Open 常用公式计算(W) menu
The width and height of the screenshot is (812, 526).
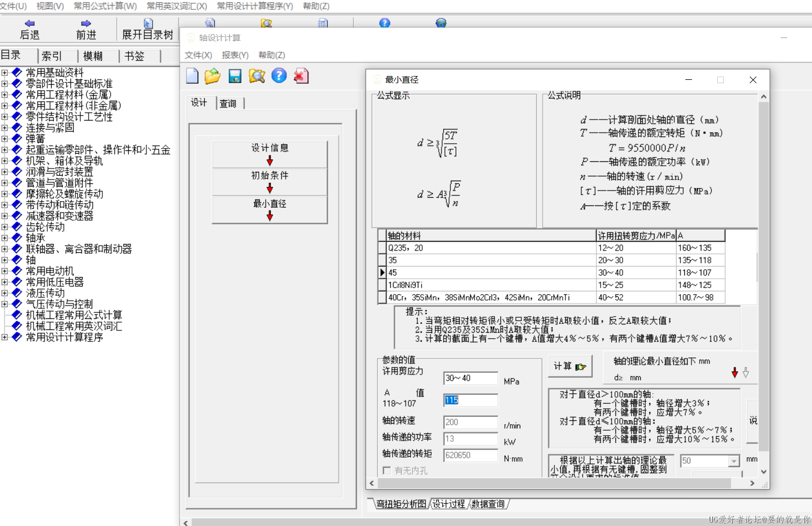point(105,6)
